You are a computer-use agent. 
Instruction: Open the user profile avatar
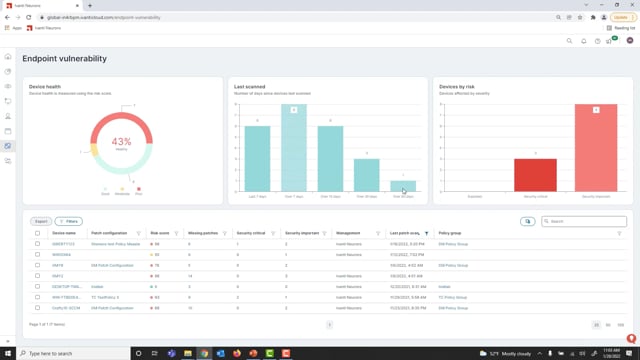[630, 40]
